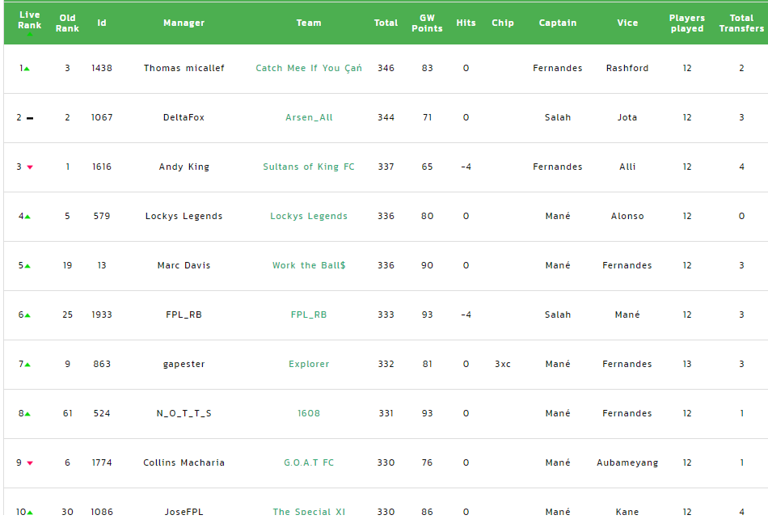Image resolution: width=768 pixels, height=532 pixels.
Task: Sort table by Total column header
Action: pos(386,23)
